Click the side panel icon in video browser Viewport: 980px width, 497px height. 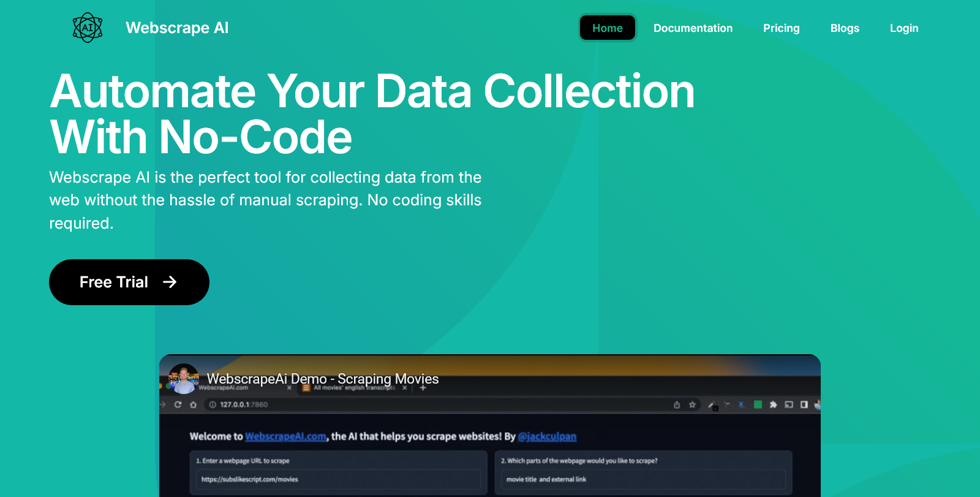804,404
